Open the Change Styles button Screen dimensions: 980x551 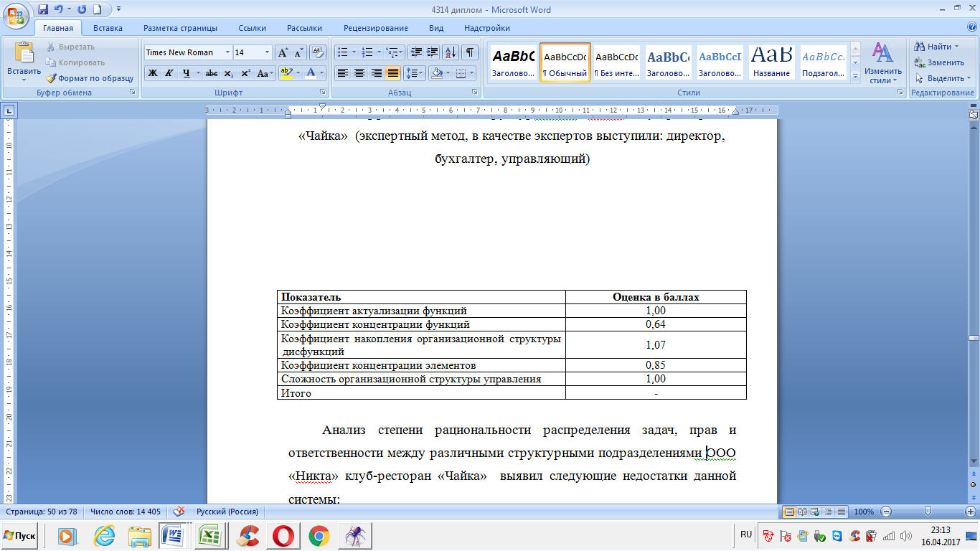pyautogui.click(x=882, y=63)
